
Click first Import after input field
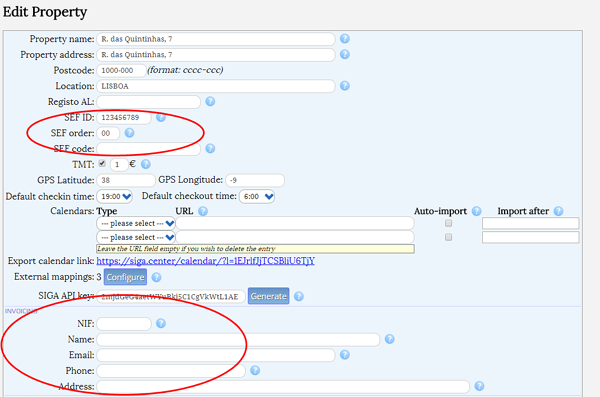531,223
